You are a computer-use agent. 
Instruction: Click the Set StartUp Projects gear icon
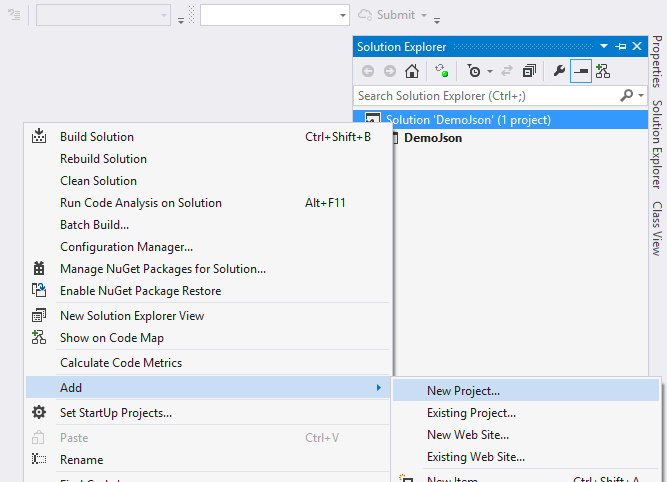39,412
